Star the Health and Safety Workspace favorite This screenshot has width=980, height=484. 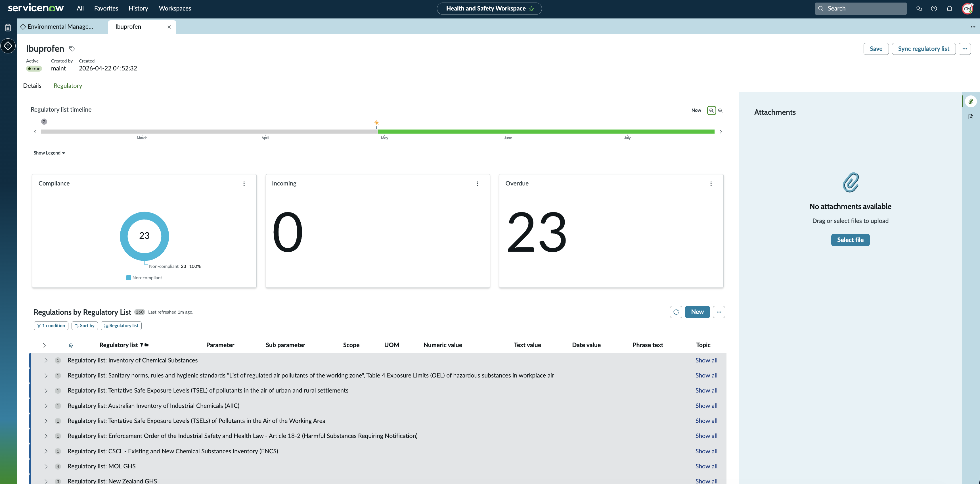pos(531,9)
